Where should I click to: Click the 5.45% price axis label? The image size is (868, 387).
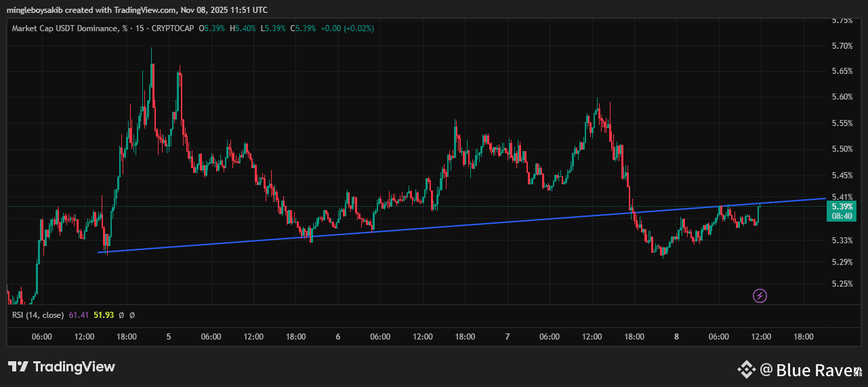pyautogui.click(x=842, y=176)
